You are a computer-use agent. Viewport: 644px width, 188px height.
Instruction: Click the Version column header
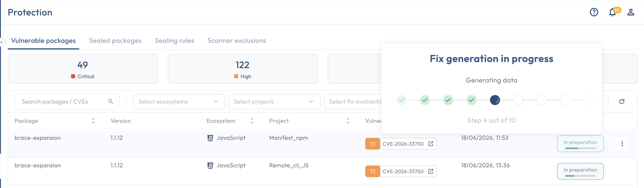(121, 121)
